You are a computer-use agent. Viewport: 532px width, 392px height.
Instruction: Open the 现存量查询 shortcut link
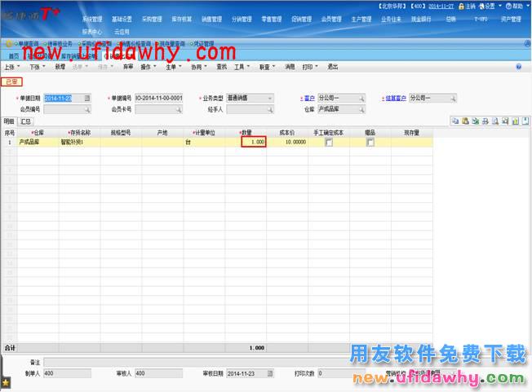(x=172, y=44)
